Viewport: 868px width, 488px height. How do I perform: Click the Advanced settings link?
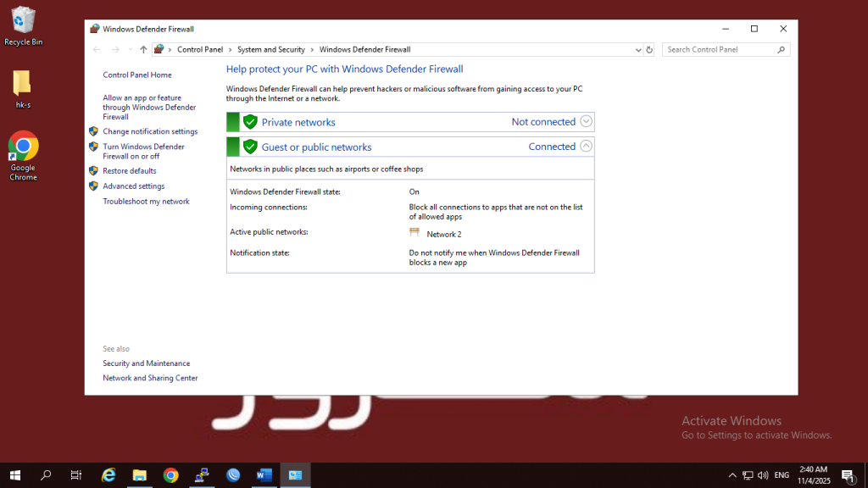point(133,186)
